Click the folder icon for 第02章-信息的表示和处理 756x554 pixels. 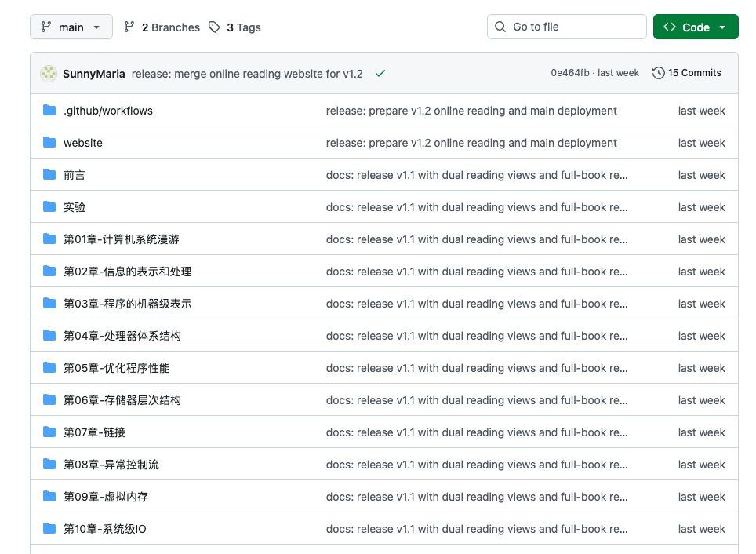[49, 272]
